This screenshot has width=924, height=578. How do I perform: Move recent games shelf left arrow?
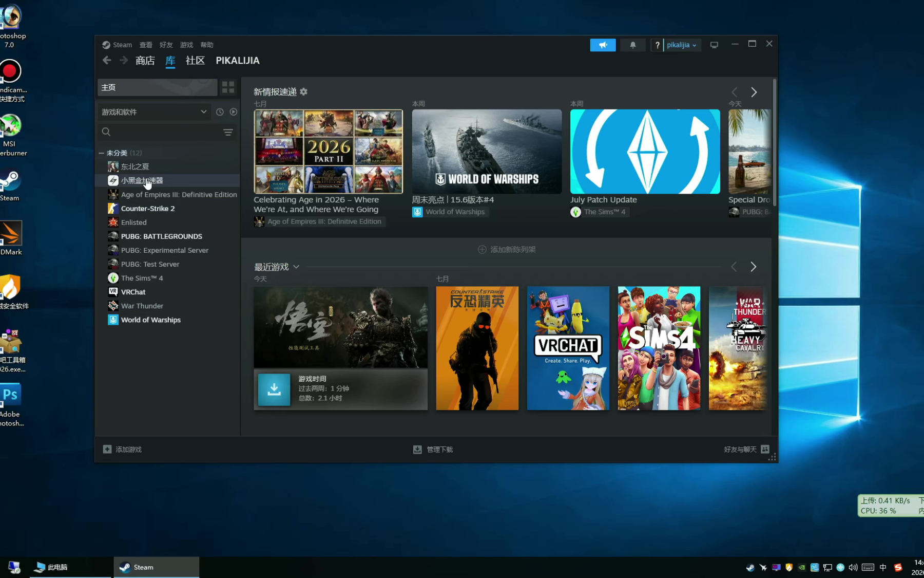(734, 267)
